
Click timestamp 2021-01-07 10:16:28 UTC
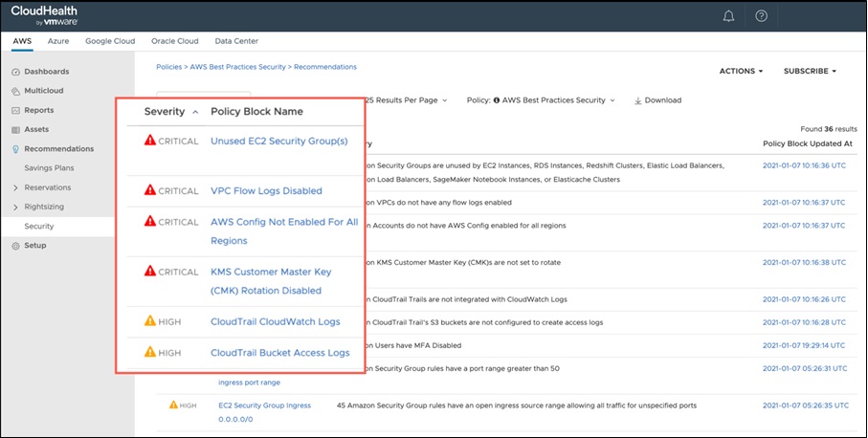(804, 322)
